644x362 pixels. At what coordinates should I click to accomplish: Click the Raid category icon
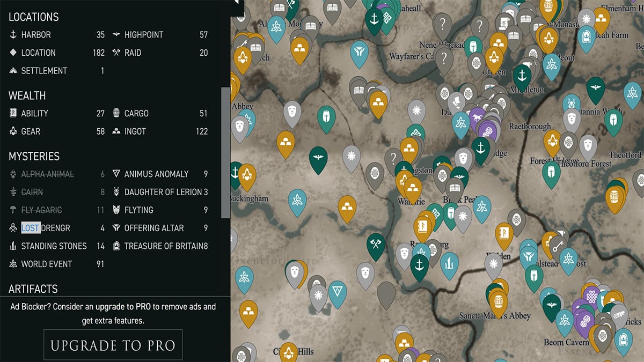[x=117, y=53]
